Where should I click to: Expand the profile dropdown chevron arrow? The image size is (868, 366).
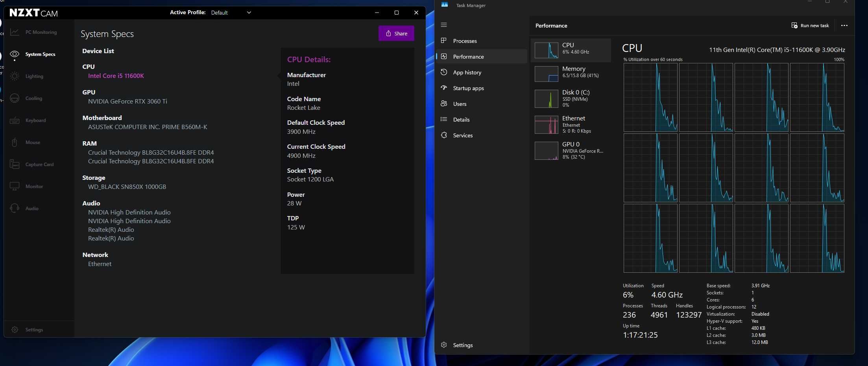point(249,13)
